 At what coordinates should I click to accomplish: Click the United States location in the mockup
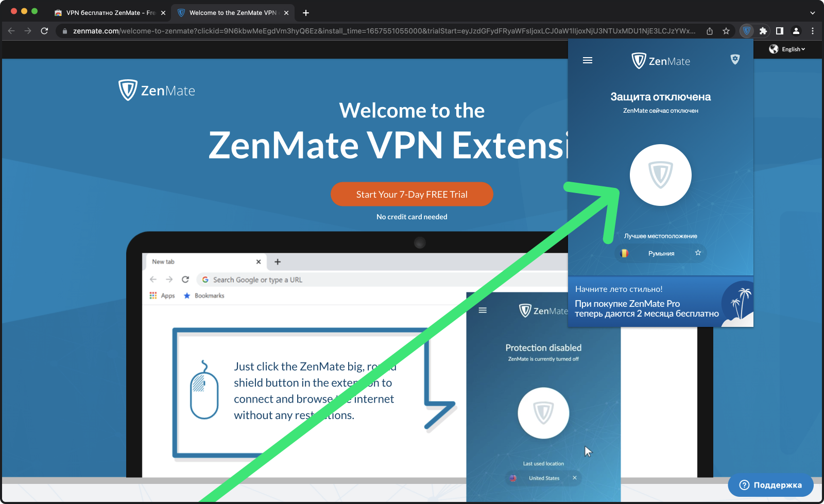pos(544,478)
